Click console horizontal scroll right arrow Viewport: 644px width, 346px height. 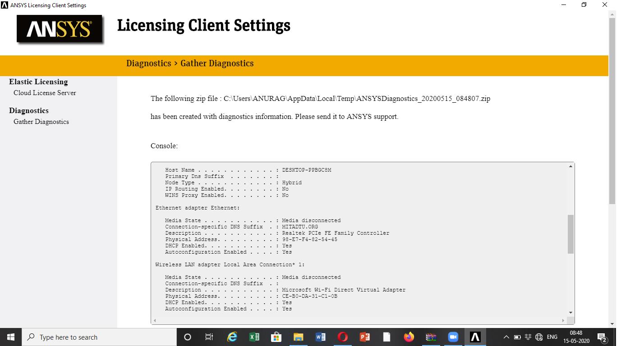pyautogui.click(x=563, y=320)
